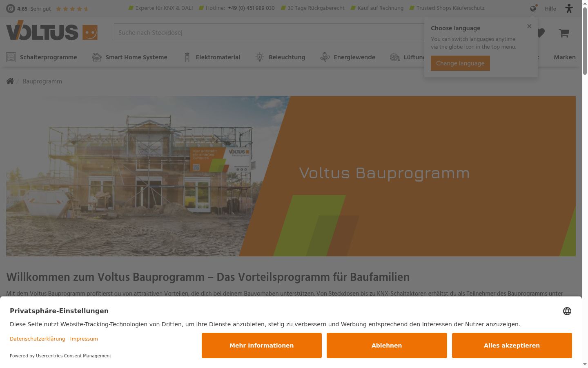The image size is (588, 368).
Task: Click the home breadcrumb icon
Action: (x=10, y=81)
